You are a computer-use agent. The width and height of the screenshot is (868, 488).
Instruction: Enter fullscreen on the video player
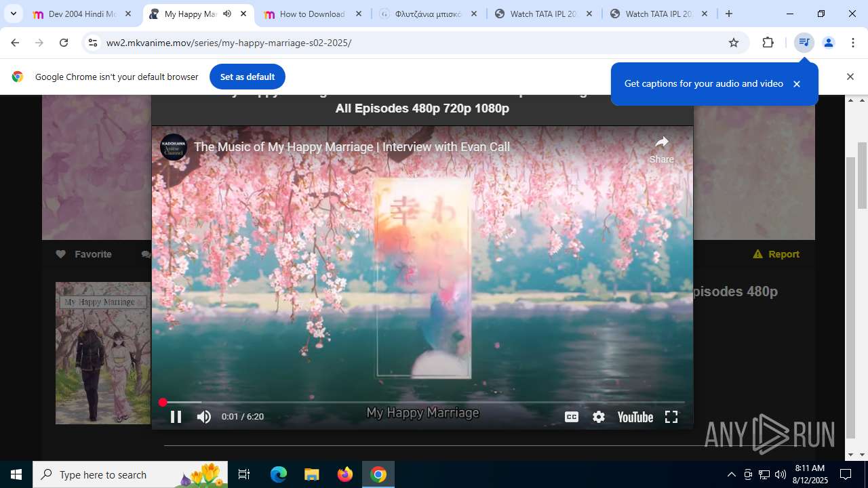671,417
